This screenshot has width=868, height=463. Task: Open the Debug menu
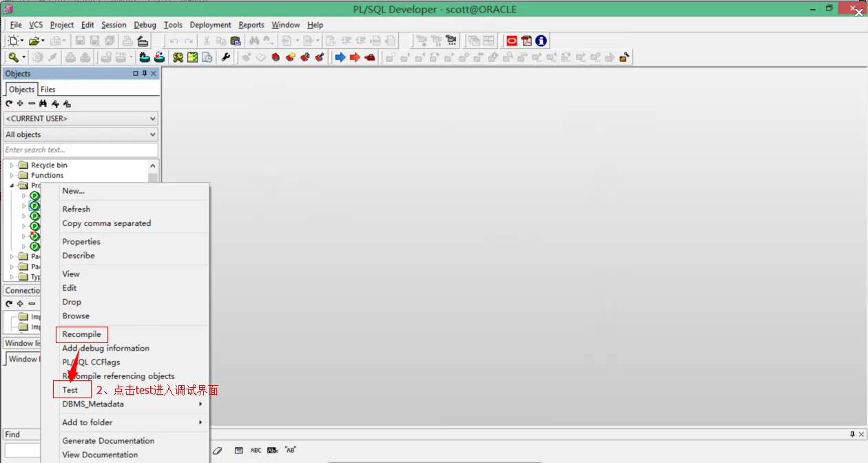pos(145,25)
